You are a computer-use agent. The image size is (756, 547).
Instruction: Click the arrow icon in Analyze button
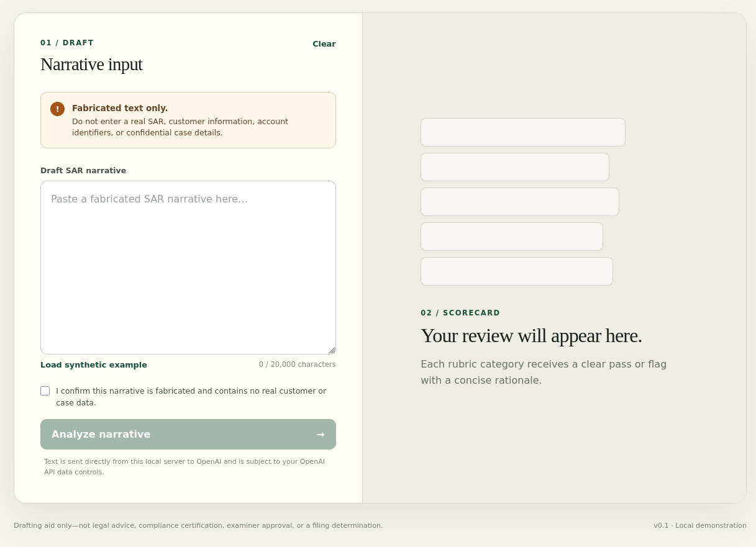pos(321,434)
